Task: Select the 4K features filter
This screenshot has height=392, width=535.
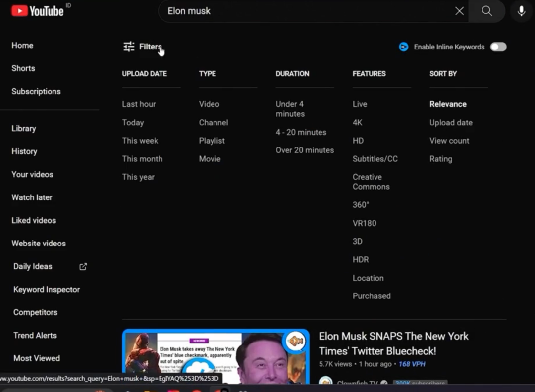Action: point(358,123)
